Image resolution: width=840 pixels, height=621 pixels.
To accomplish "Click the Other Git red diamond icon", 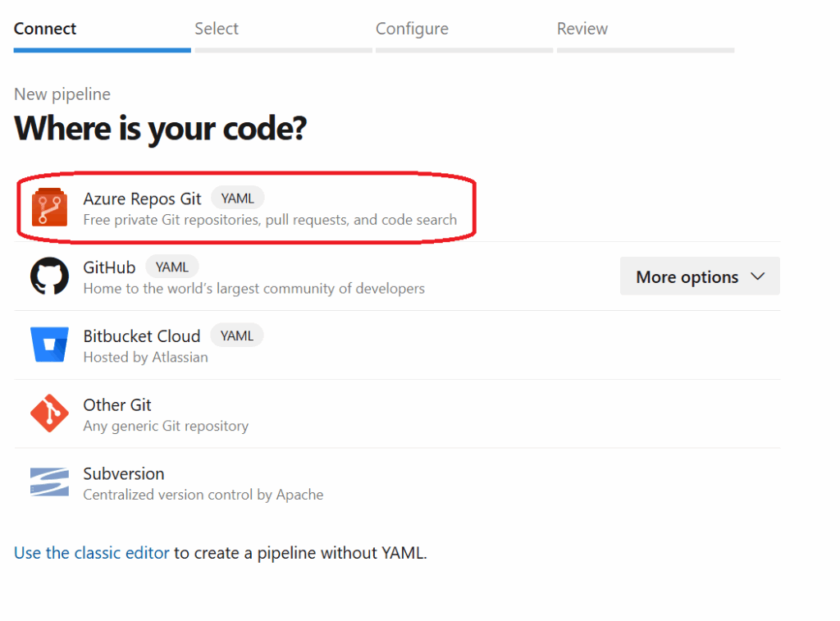I will (x=49, y=413).
